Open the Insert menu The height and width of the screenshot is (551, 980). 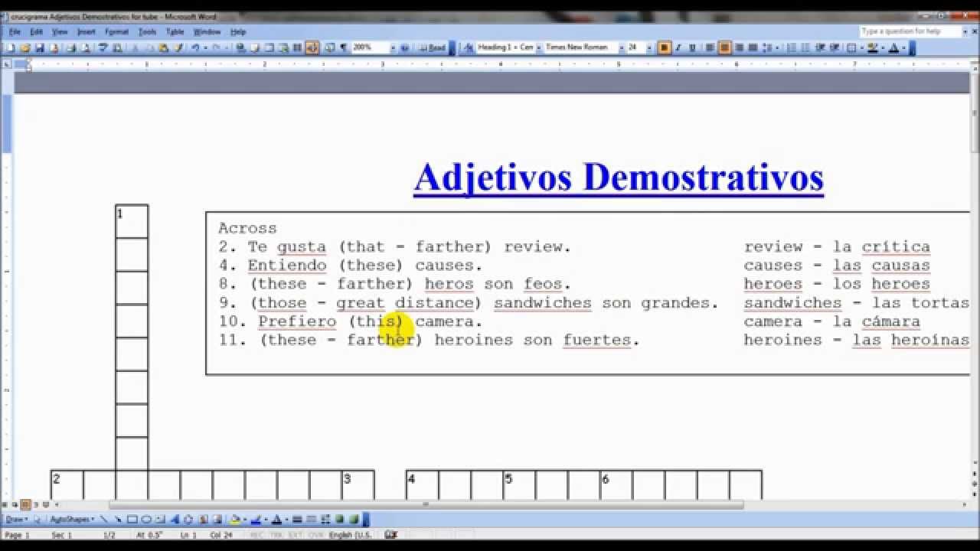86,32
